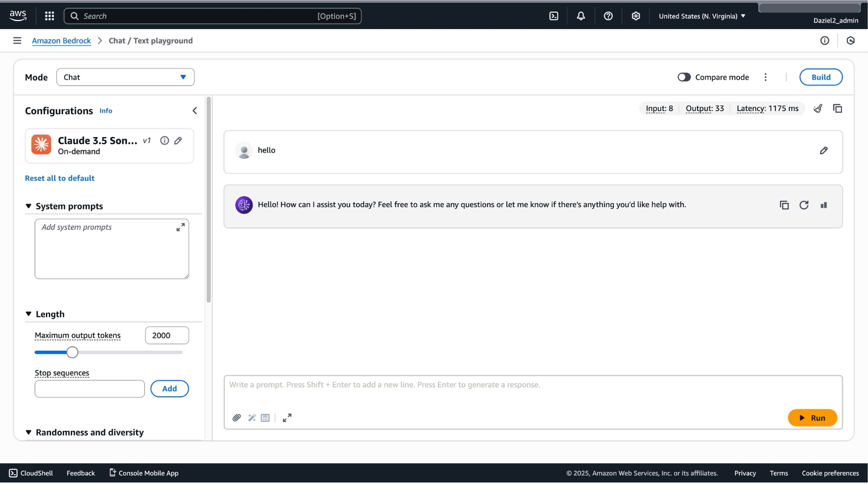
Task: Click the Build button
Action: tap(821, 77)
